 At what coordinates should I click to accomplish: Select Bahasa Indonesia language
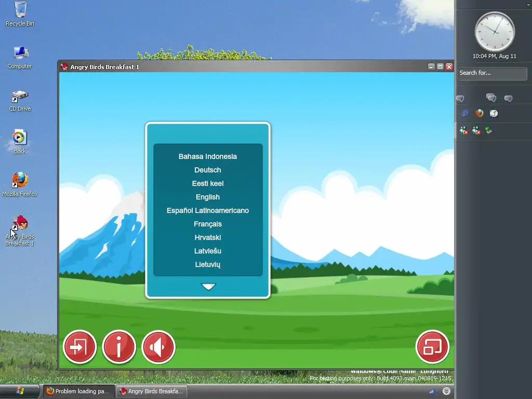pos(208,156)
